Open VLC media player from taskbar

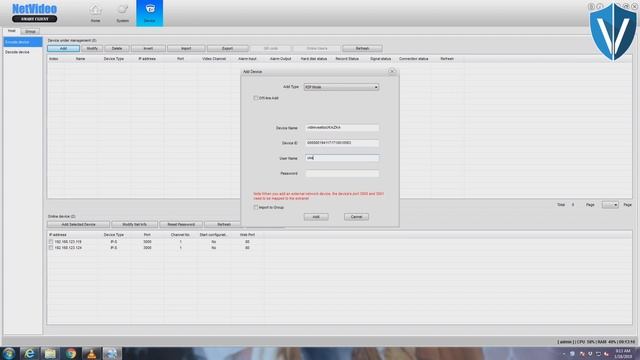tap(91, 353)
